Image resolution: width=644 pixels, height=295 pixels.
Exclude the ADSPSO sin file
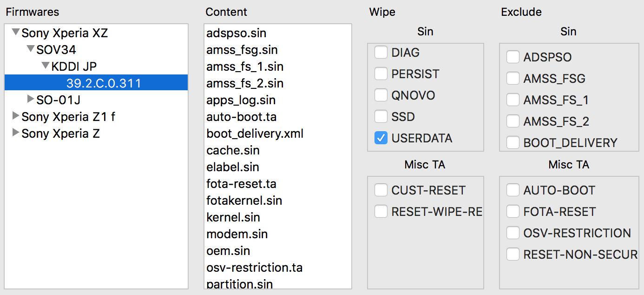[513, 57]
